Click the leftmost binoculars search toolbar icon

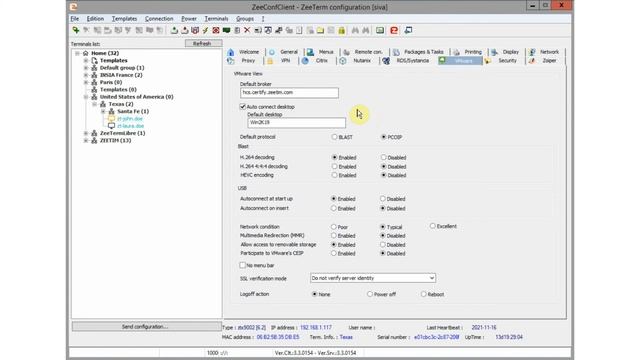[x=355, y=30]
